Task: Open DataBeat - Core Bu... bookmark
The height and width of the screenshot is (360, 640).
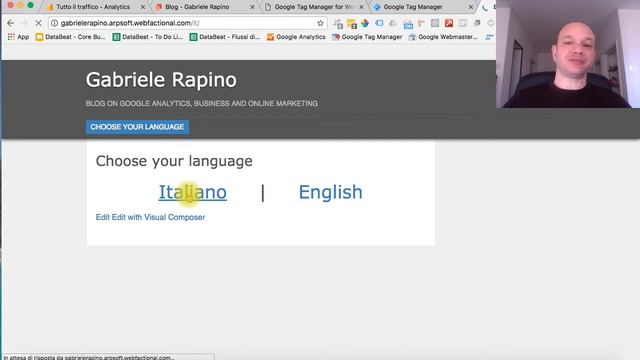Action: (x=71, y=37)
